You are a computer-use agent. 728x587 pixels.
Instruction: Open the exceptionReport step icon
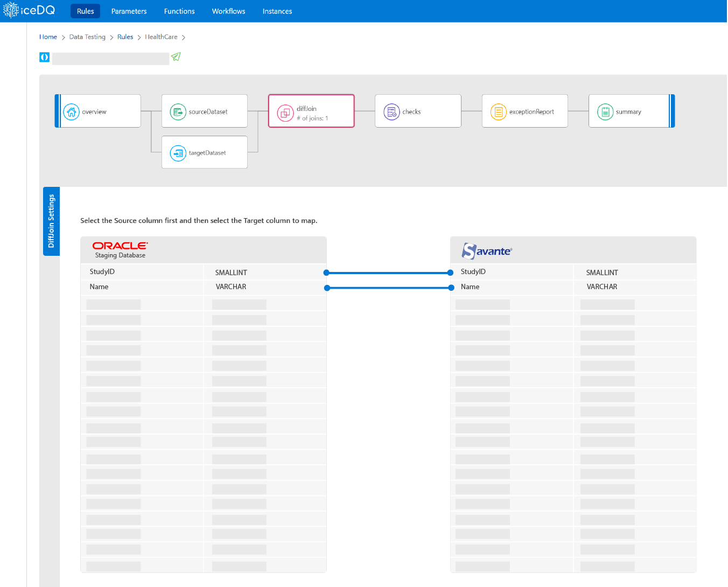(x=498, y=111)
